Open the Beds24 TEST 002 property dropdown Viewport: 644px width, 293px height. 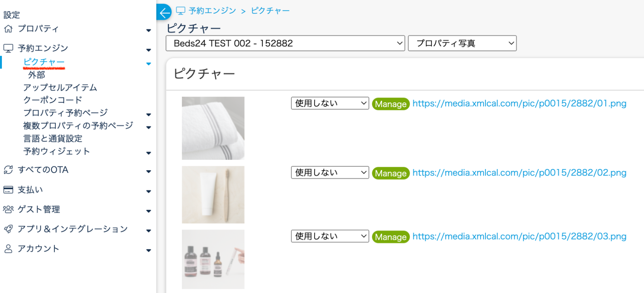(285, 43)
